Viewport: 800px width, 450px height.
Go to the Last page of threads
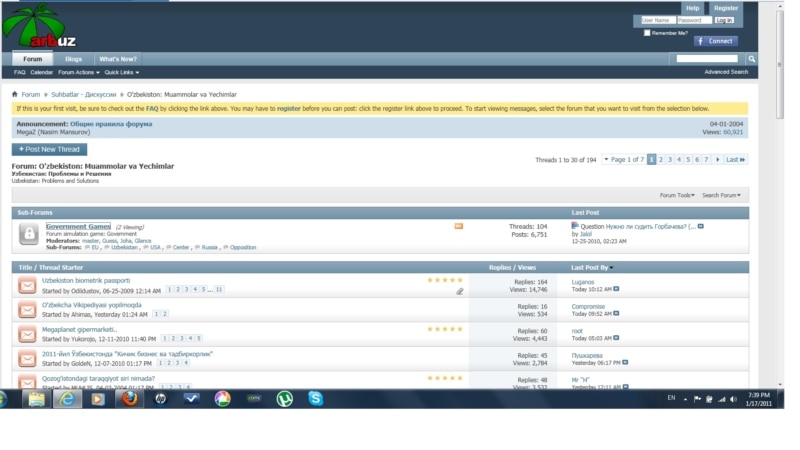point(735,159)
